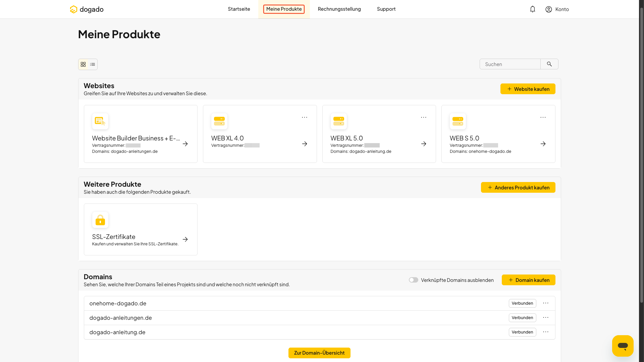This screenshot has width=644, height=362.
Task: Open notifications bell
Action: pyautogui.click(x=533, y=9)
